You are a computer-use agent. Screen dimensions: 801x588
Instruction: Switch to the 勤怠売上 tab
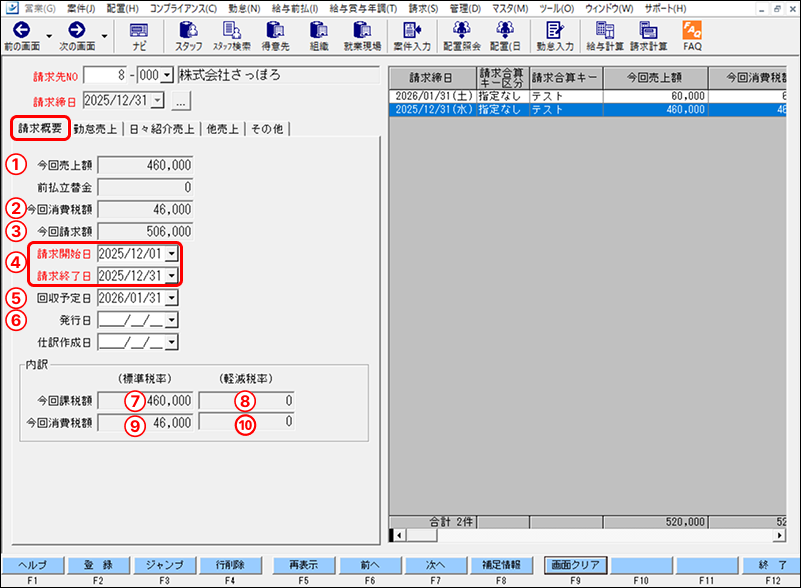click(94, 128)
